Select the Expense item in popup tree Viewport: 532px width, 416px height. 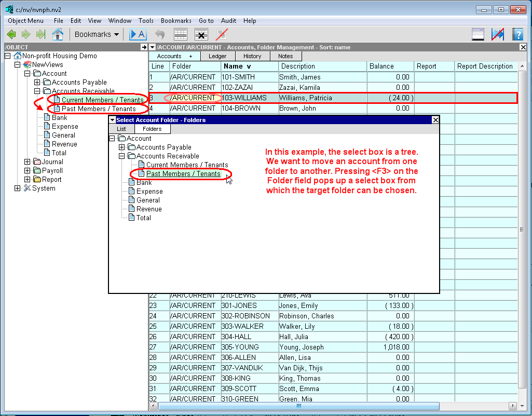[149, 192]
